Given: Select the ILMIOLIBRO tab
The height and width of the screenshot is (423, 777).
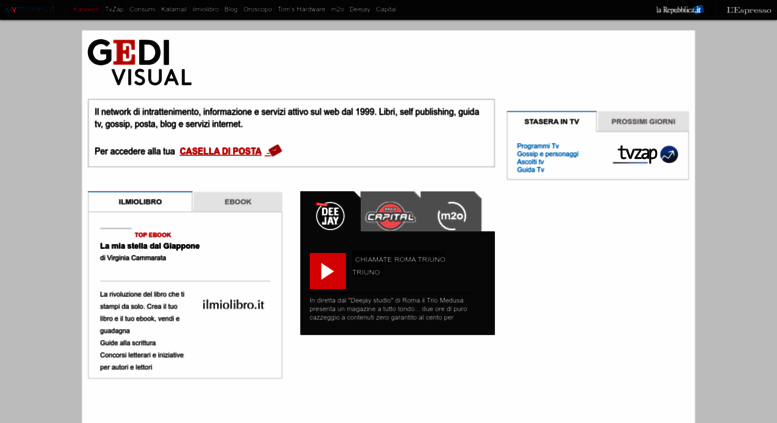Looking at the screenshot, I should tap(140, 202).
